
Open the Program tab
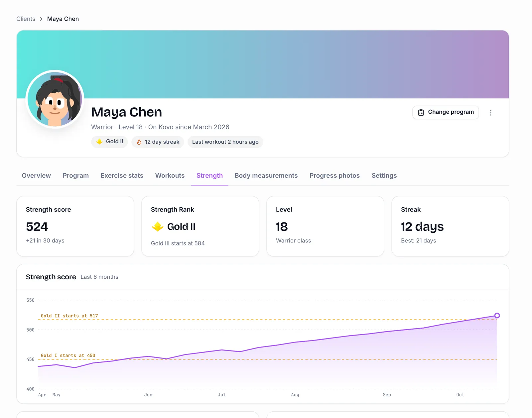76,176
